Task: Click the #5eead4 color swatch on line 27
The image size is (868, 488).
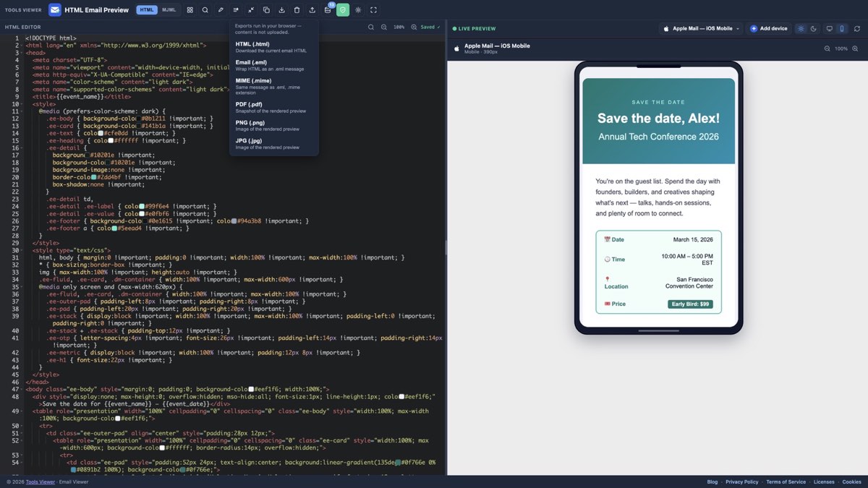Action: pos(116,228)
